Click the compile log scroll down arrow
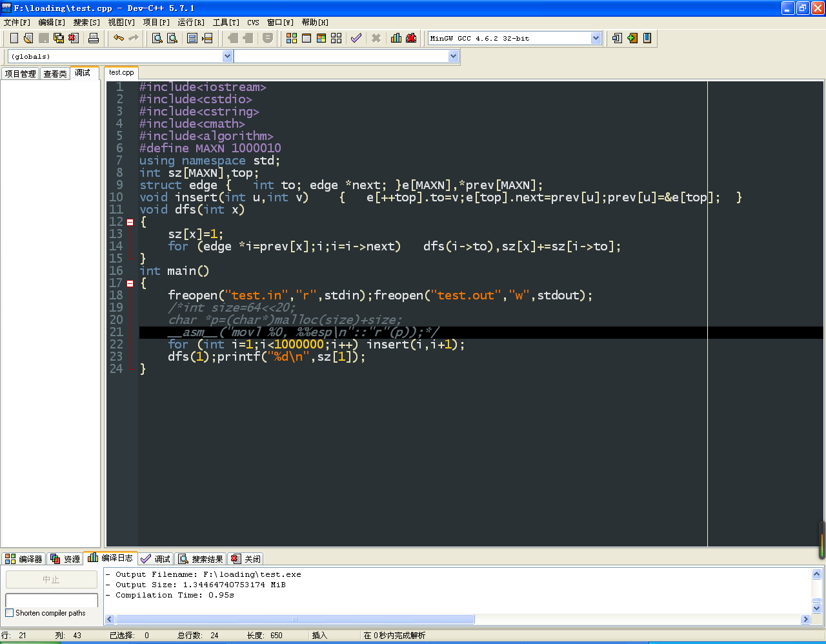826x644 pixels. 816,608
